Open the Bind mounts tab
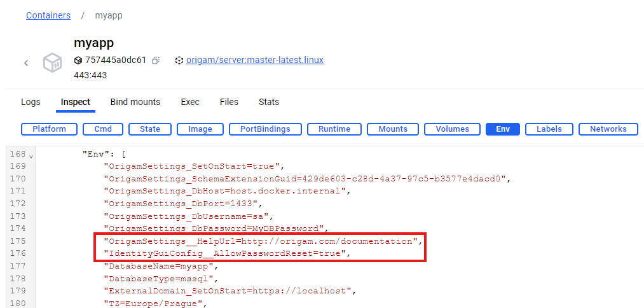 [x=135, y=102]
